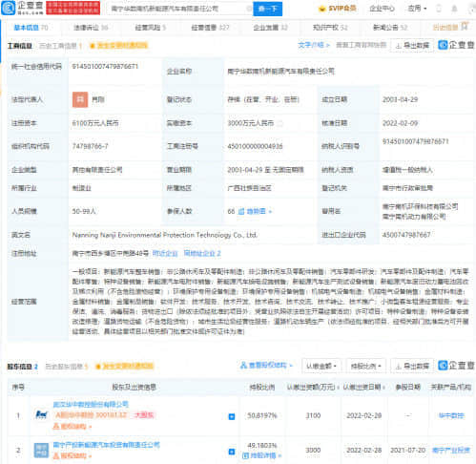Click blue square icon in shareholder row 1
The width and height of the screenshot is (476, 464).
[x=232, y=416]
